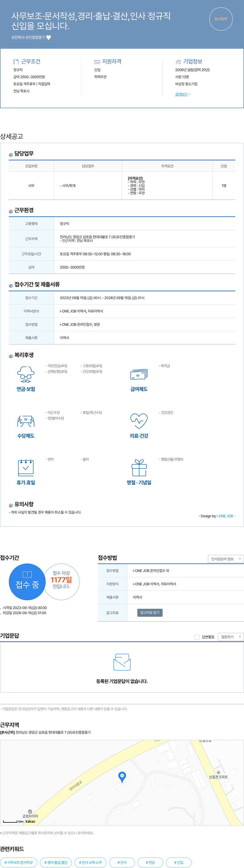Click the 급여 2500~3000만원 text
244x868 pixels.
(29, 77)
